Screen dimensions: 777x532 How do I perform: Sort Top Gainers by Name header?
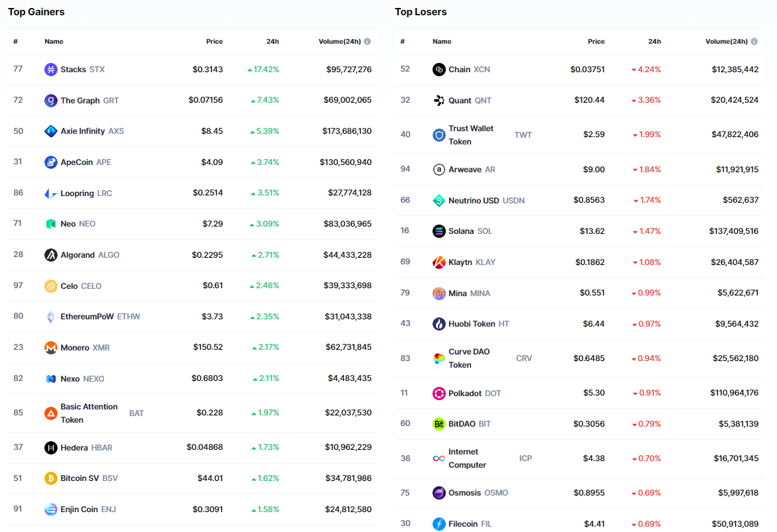click(54, 42)
